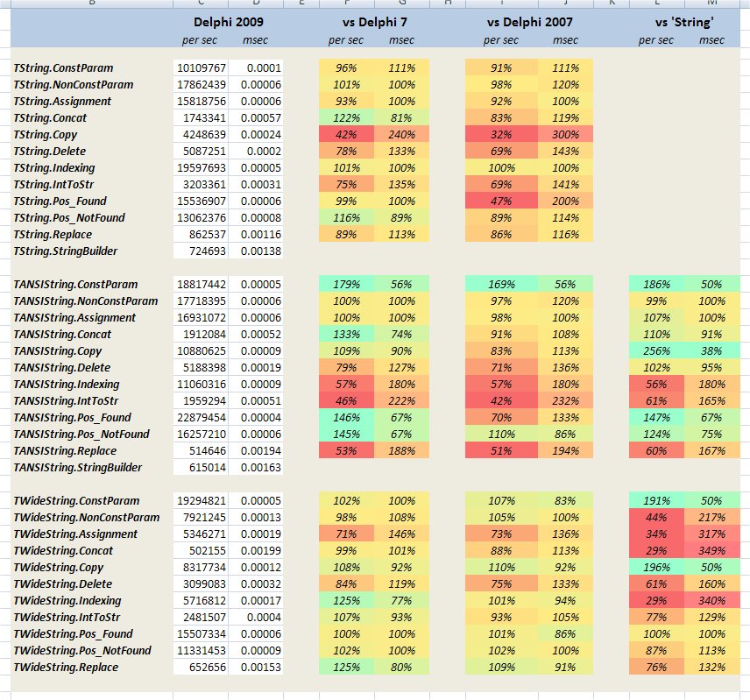Select the value 22879454
Viewport: 750px width, 700px height.
click(x=201, y=417)
